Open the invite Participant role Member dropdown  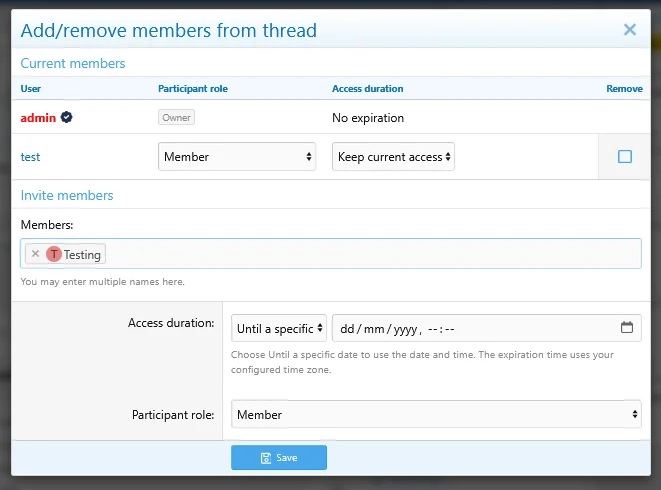[436, 414]
